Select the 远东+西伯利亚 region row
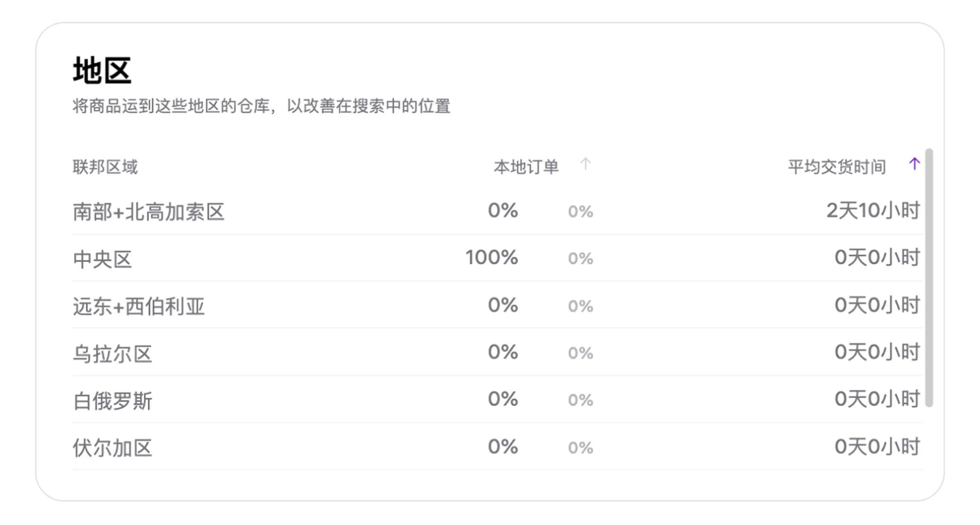The height and width of the screenshot is (525, 980). coord(497,305)
